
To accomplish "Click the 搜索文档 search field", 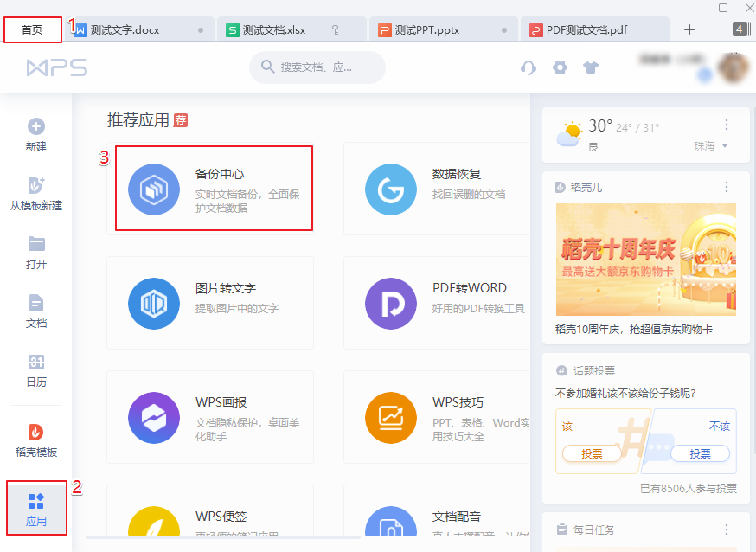I will (317, 67).
